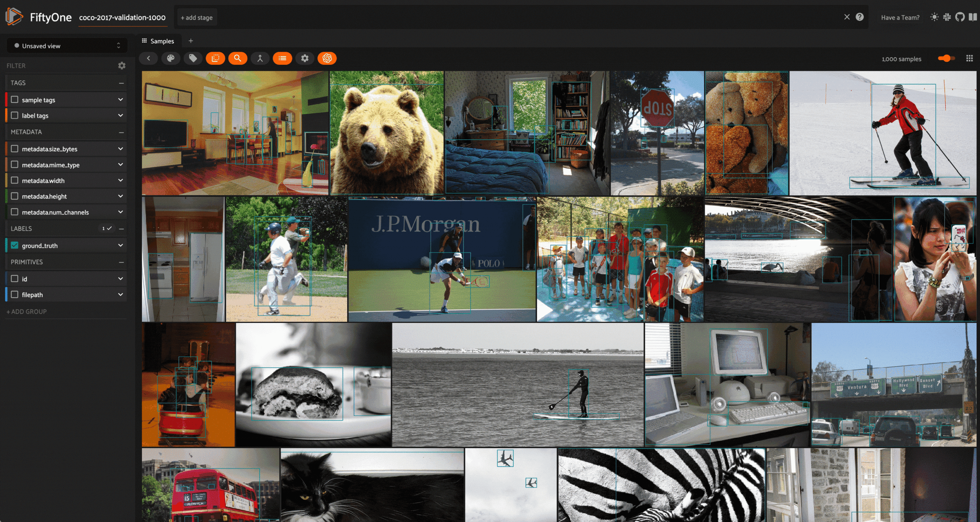
Task: Check the metadata.num_channels checkbox
Action: pos(15,212)
